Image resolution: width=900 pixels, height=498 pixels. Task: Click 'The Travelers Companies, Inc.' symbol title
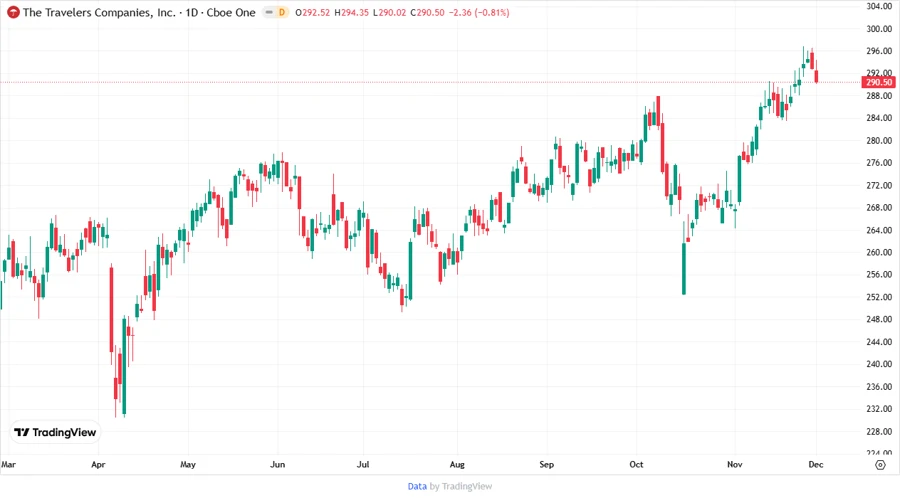(99, 12)
